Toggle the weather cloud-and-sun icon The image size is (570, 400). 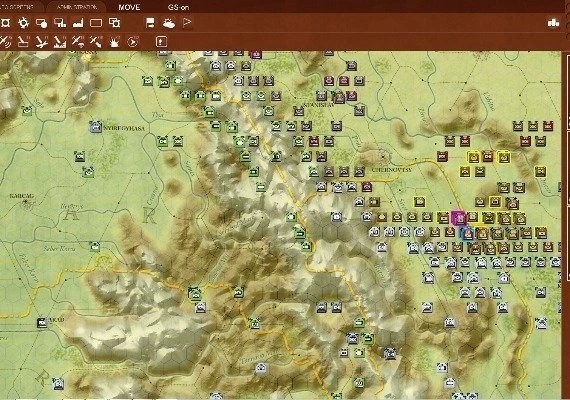tap(169, 23)
